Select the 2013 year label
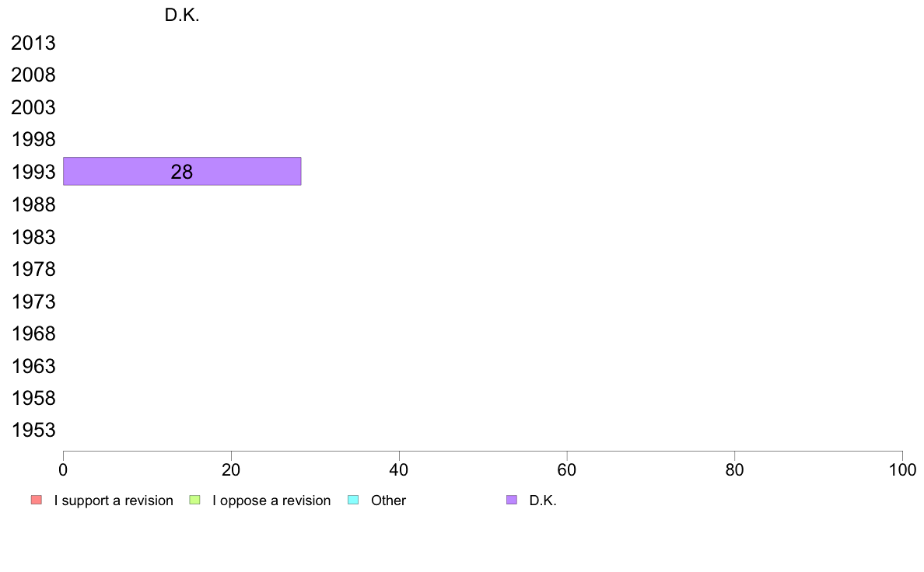 point(33,43)
